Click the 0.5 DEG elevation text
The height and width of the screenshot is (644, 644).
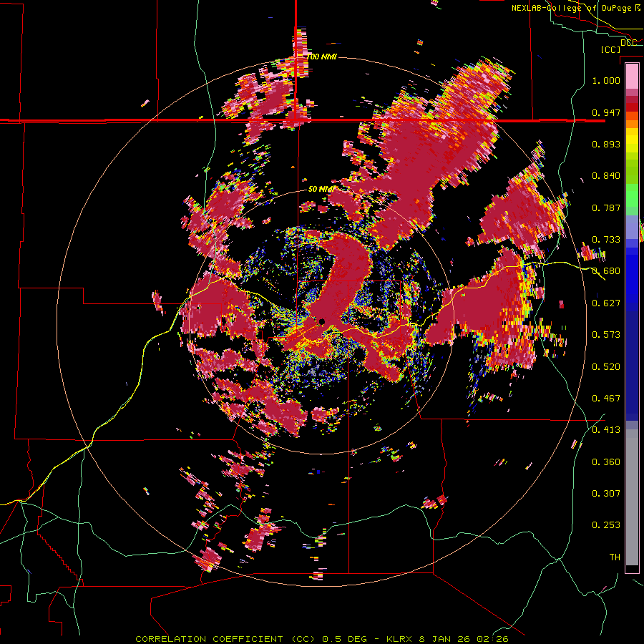345,639
